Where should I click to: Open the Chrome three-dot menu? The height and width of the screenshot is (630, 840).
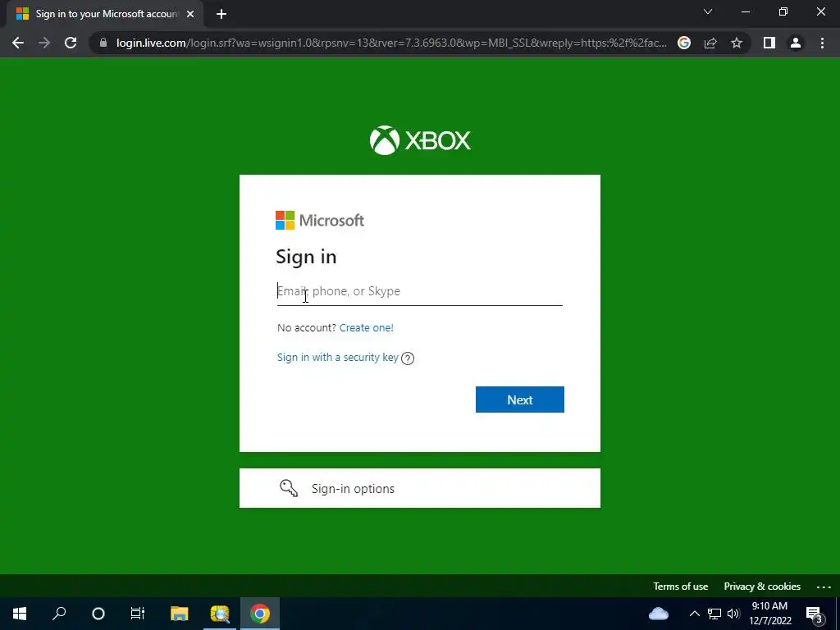822,43
